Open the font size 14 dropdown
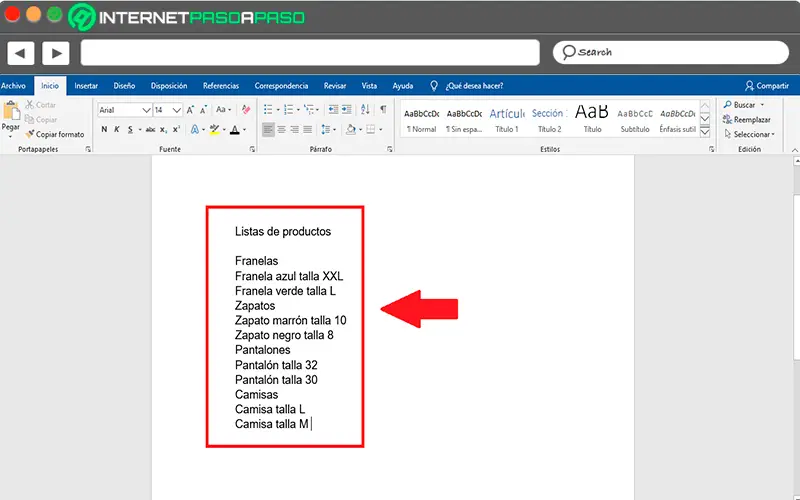 pyautogui.click(x=168, y=110)
